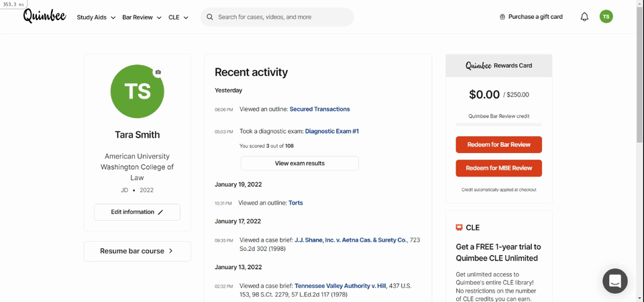Open the chat support bubble

coord(615,281)
